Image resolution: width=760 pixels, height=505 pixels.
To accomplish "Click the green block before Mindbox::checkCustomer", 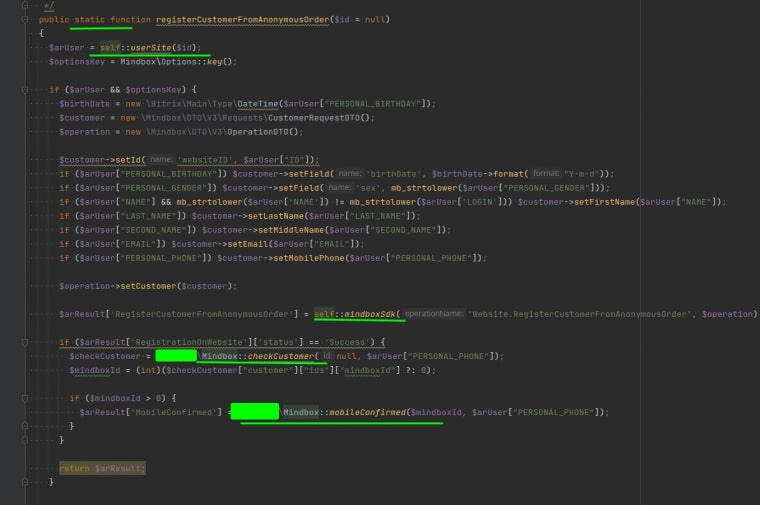I will [176, 356].
